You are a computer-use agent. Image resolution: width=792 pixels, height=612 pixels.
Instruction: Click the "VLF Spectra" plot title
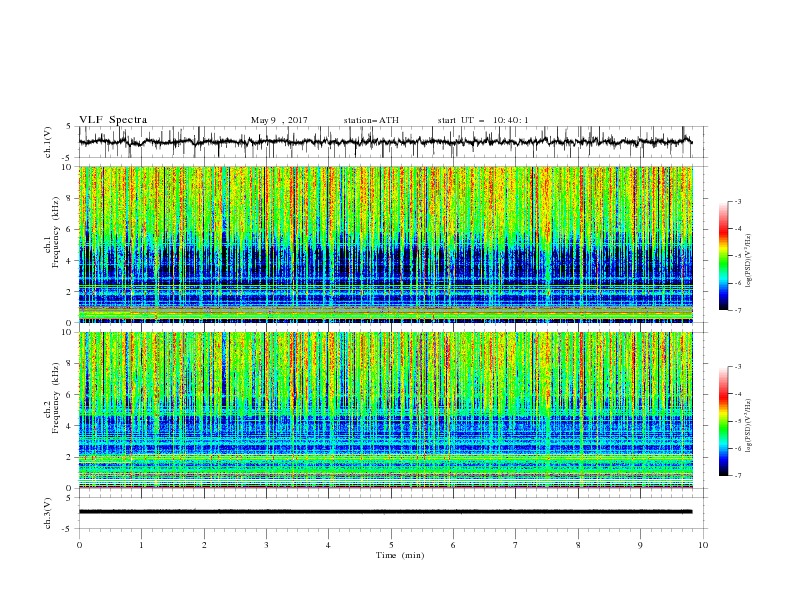pyautogui.click(x=113, y=120)
